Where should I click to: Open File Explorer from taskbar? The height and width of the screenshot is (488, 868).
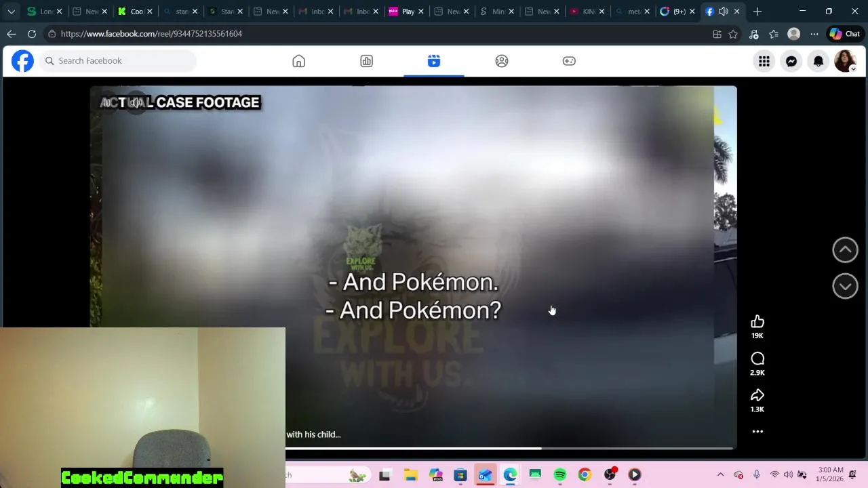tap(410, 475)
